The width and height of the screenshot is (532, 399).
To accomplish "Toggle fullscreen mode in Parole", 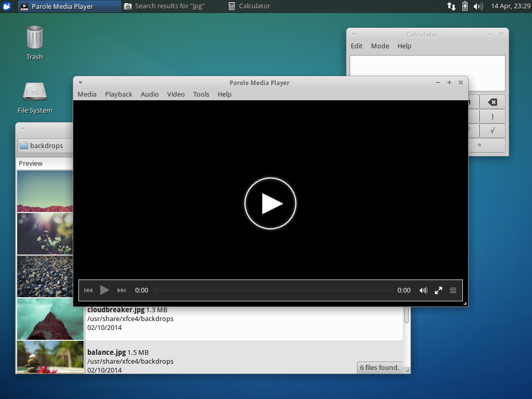I will 438,290.
